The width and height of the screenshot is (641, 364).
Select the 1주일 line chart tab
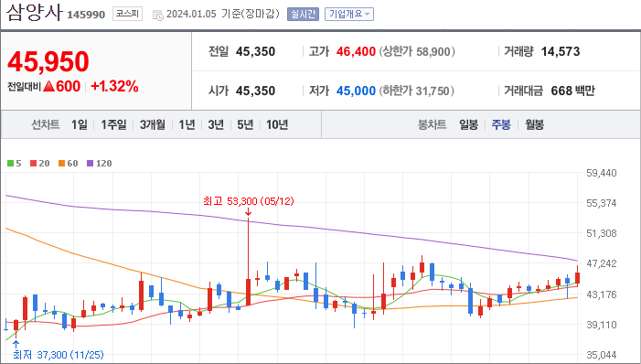(x=113, y=124)
